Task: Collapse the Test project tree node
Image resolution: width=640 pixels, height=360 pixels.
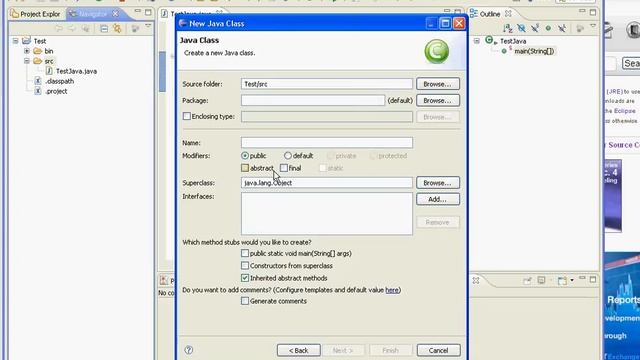Action: tap(16, 41)
